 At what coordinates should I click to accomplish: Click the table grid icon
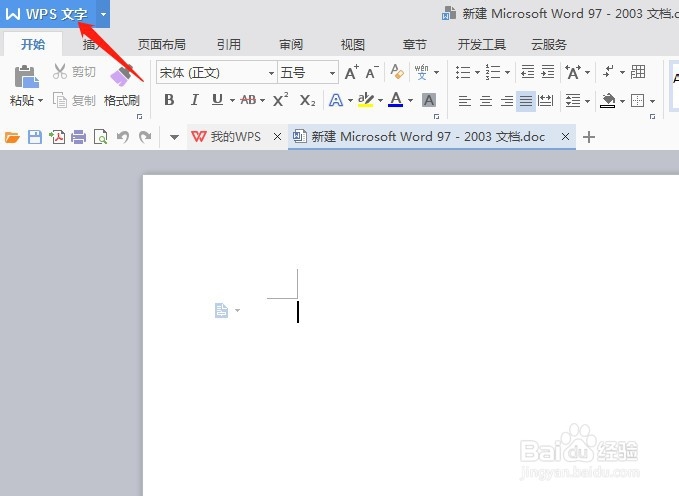click(638, 71)
